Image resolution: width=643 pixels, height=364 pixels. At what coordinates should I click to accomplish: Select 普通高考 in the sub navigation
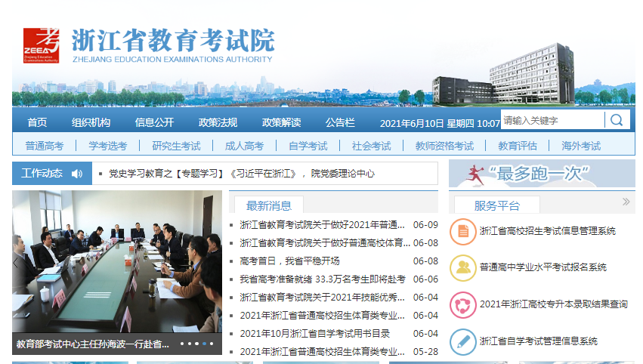click(45, 146)
